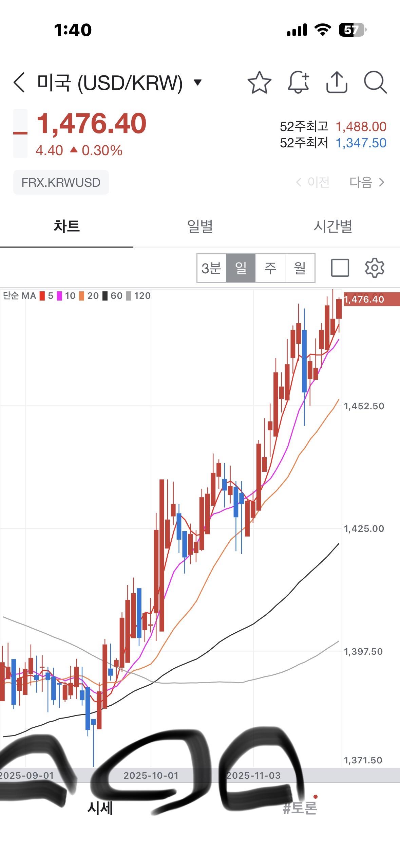
Task: Tap the back arrow icon
Action: tap(19, 83)
